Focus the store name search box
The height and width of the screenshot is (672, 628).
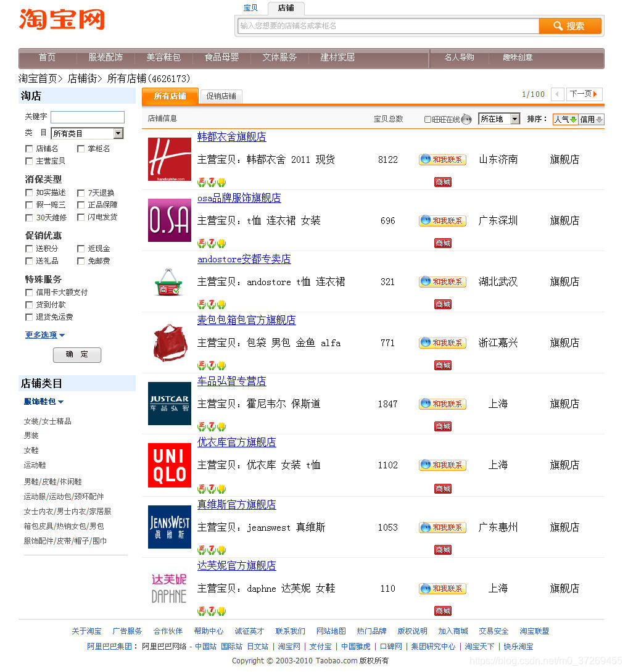click(388, 26)
